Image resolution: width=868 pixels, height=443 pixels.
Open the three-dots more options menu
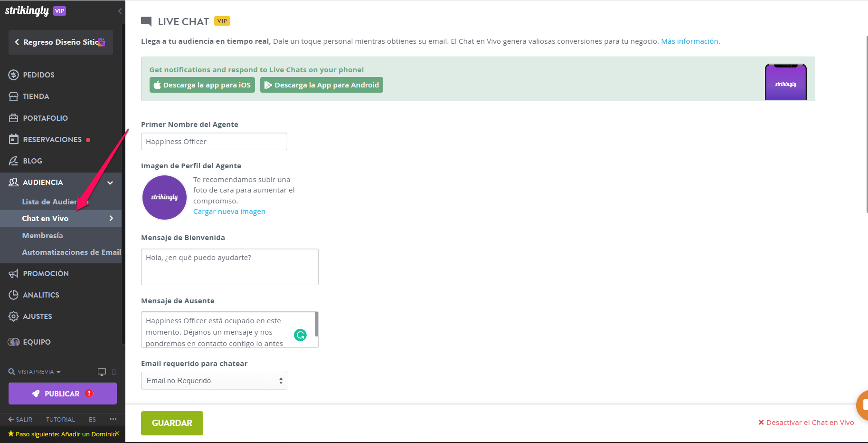(x=113, y=419)
